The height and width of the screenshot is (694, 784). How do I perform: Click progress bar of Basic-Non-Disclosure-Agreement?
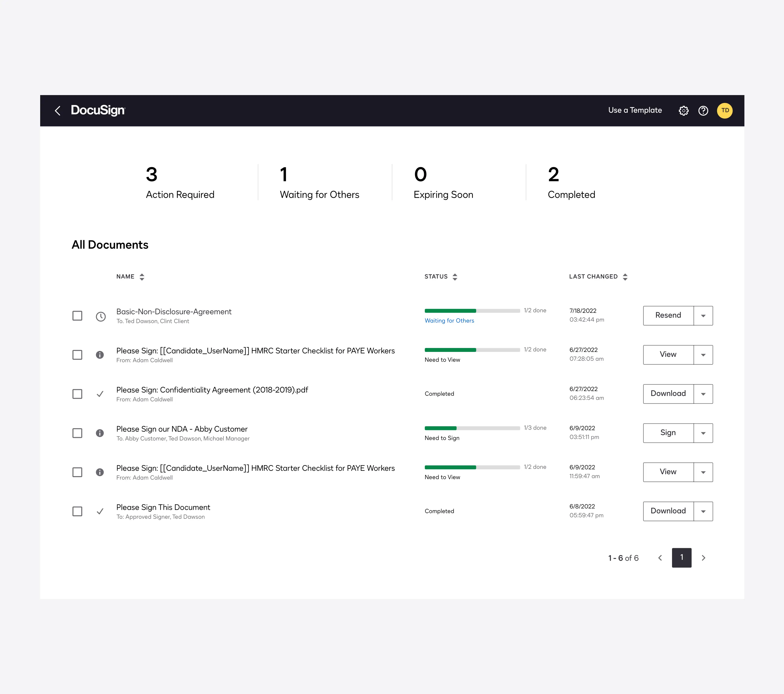(x=472, y=311)
